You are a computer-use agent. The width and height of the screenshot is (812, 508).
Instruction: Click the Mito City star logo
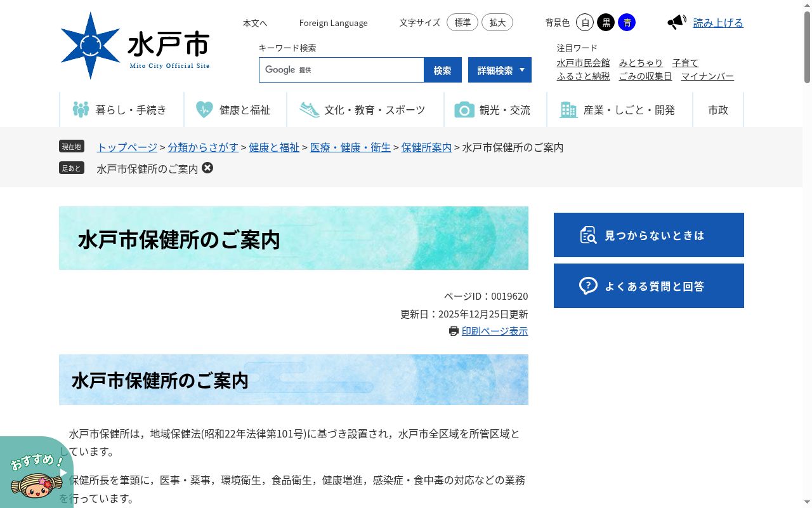click(90, 46)
